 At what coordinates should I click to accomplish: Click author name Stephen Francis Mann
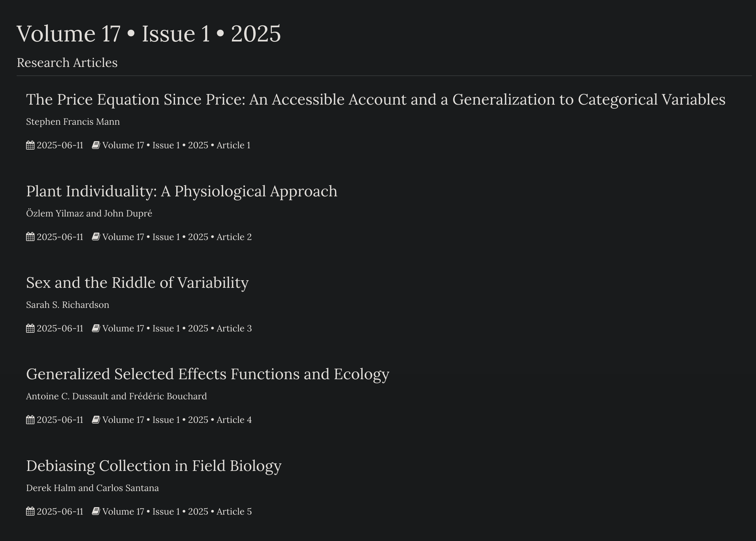pyautogui.click(x=73, y=122)
